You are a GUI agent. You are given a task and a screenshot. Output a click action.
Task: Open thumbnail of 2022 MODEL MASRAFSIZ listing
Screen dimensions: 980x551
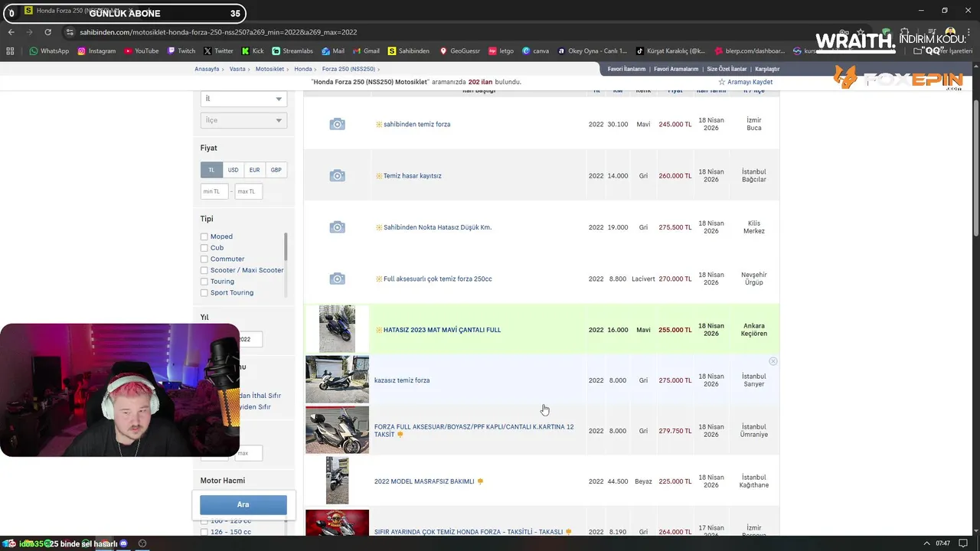coord(337,481)
